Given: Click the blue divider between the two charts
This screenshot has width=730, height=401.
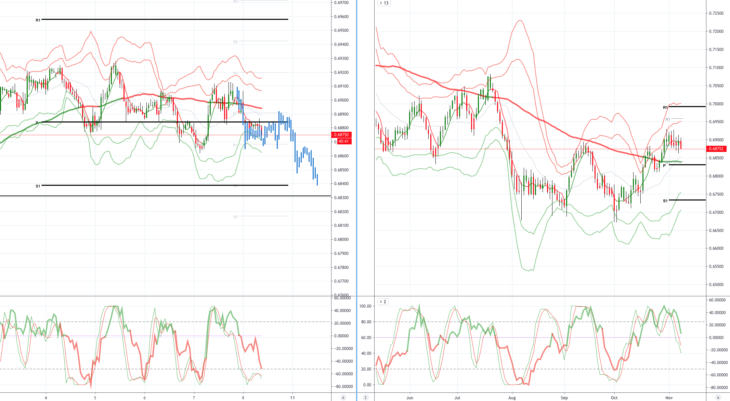Looking at the screenshot, I should pyautogui.click(x=357, y=200).
